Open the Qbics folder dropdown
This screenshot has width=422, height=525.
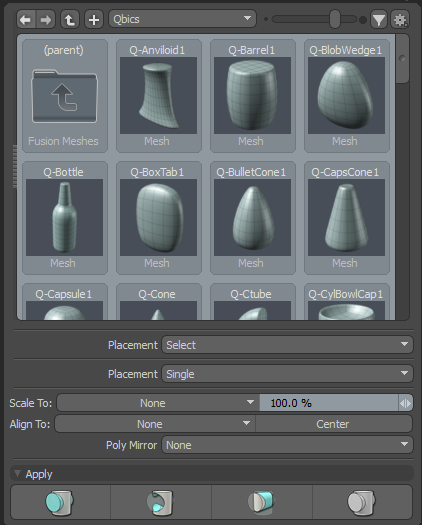[x=183, y=19]
